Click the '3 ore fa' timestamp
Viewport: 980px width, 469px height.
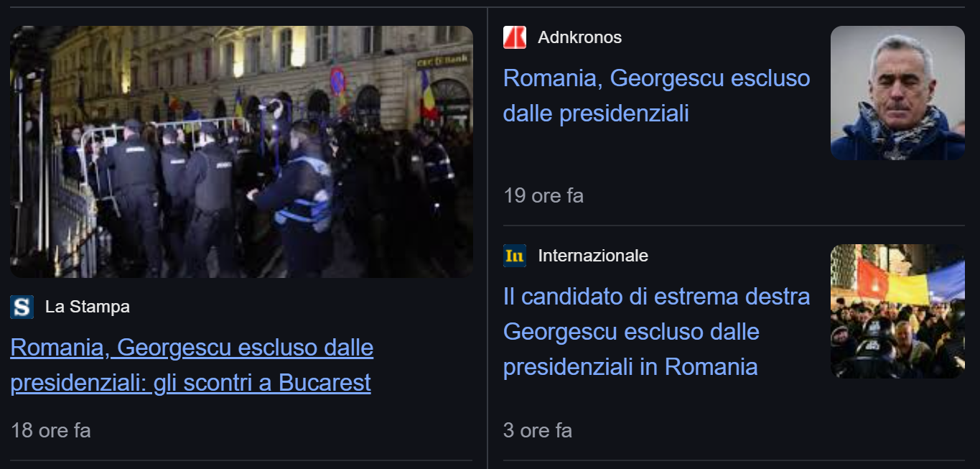(537, 430)
